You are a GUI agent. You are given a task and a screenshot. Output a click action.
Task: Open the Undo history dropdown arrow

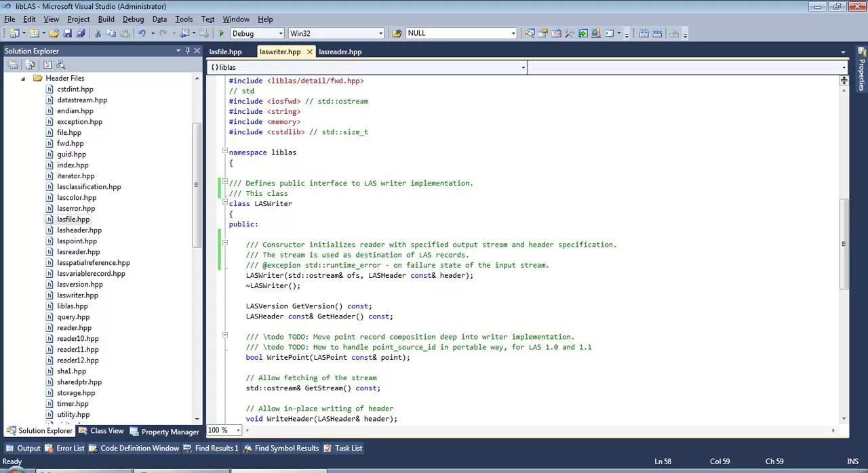click(153, 33)
